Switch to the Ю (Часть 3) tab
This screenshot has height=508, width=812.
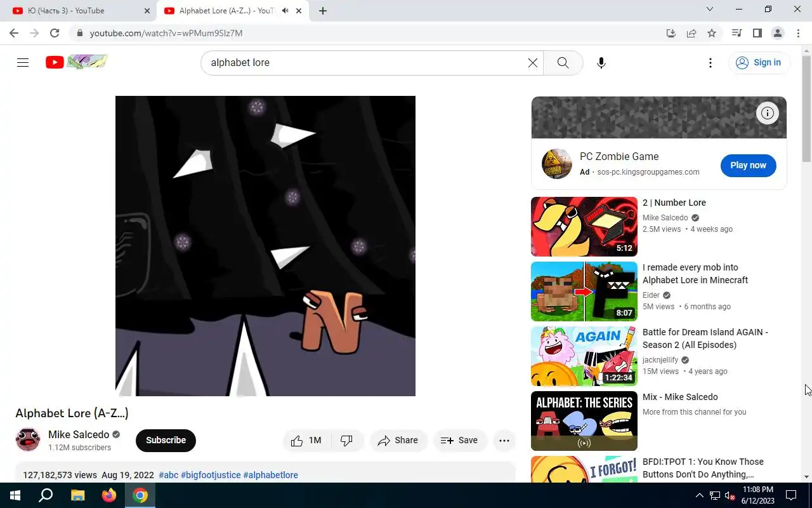[x=79, y=11]
